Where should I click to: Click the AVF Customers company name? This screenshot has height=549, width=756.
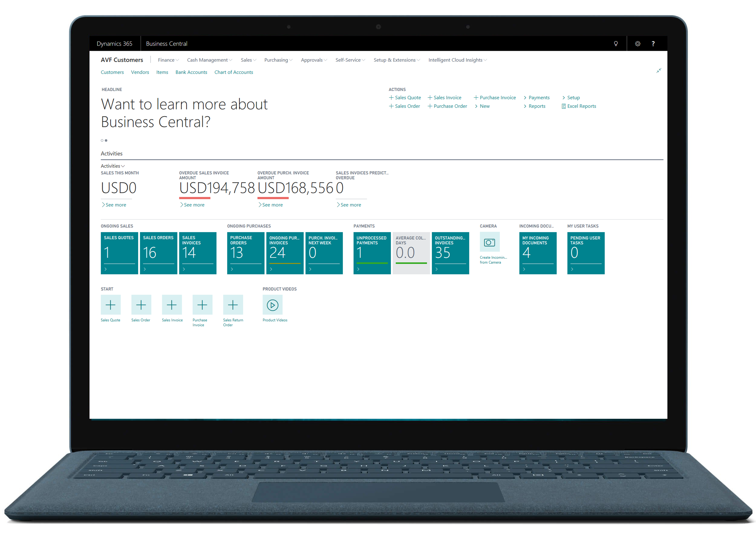point(122,60)
